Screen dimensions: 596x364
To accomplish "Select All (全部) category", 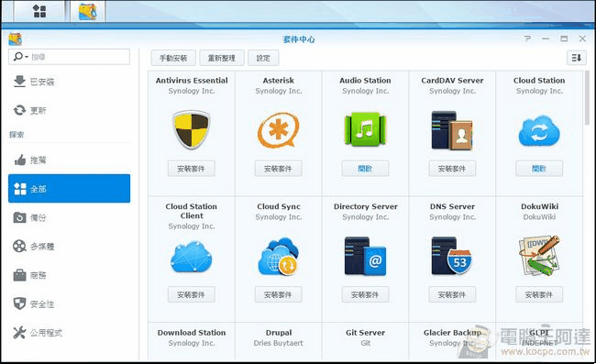I will click(69, 189).
